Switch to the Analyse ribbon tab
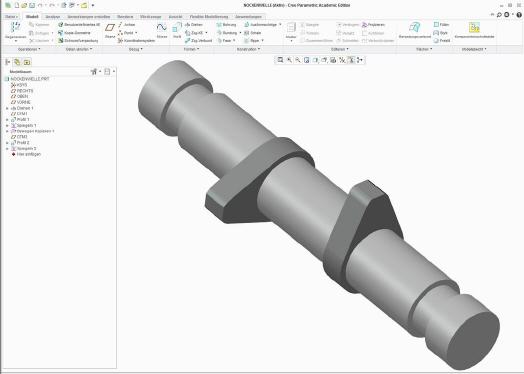The width and height of the screenshot is (524, 374). coord(52,16)
